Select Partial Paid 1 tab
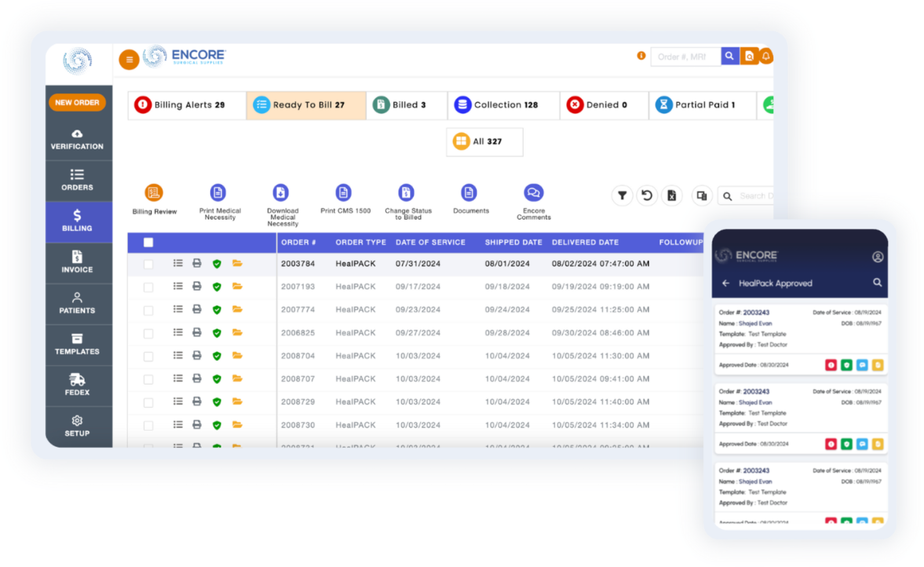 702,105
